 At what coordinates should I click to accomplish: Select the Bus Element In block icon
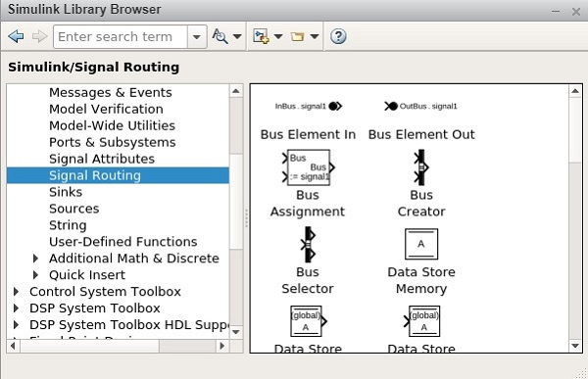point(309,106)
